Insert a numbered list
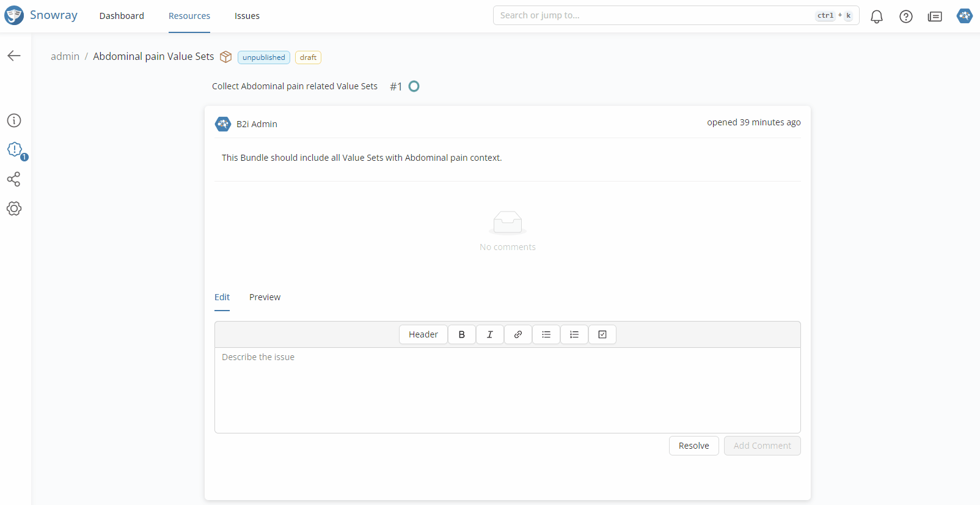 pyautogui.click(x=574, y=334)
